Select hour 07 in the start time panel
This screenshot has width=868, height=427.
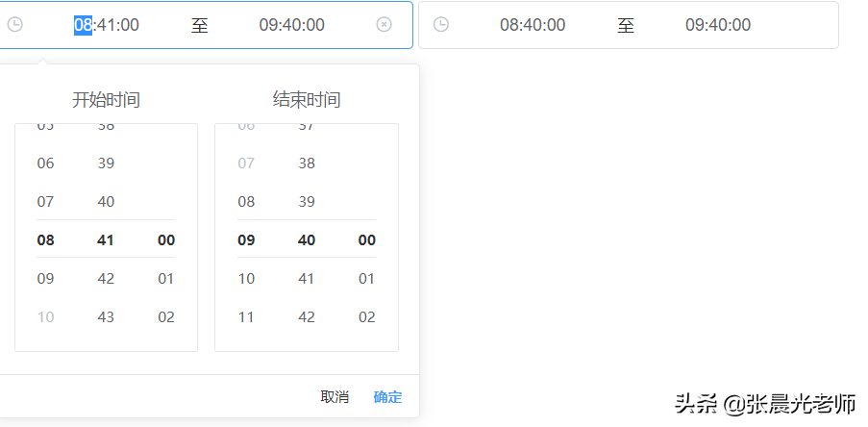[x=46, y=202]
